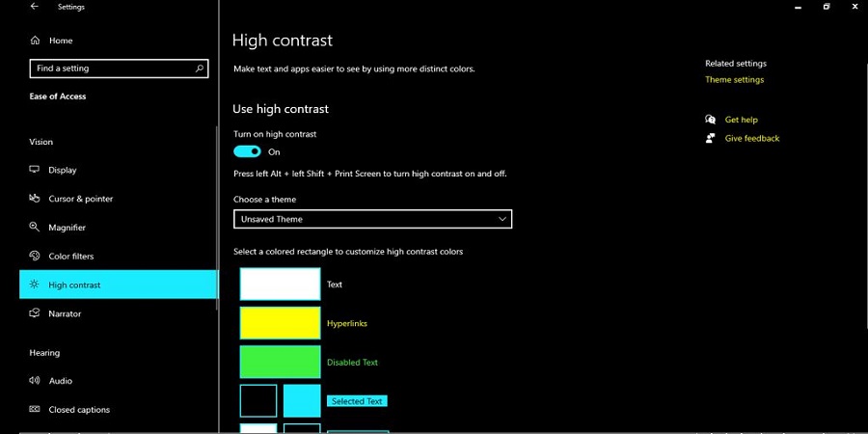Image resolution: width=868 pixels, height=434 pixels.
Task: Click the Home icon in sidebar
Action: 36,41
